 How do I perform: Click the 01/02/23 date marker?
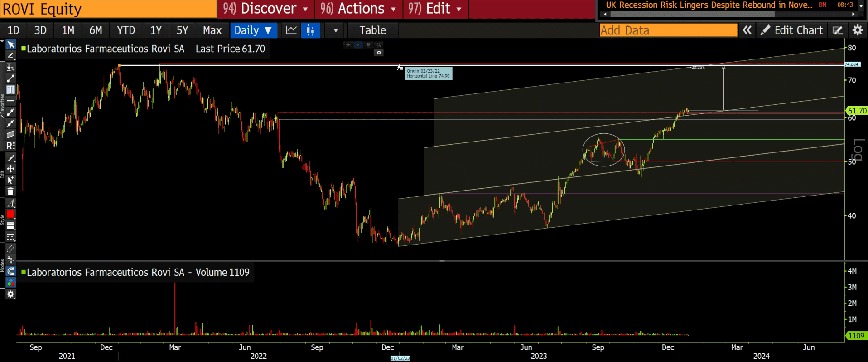(400, 358)
